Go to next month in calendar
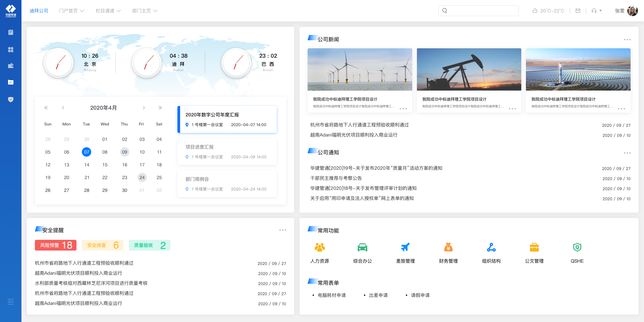 tap(144, 108)
